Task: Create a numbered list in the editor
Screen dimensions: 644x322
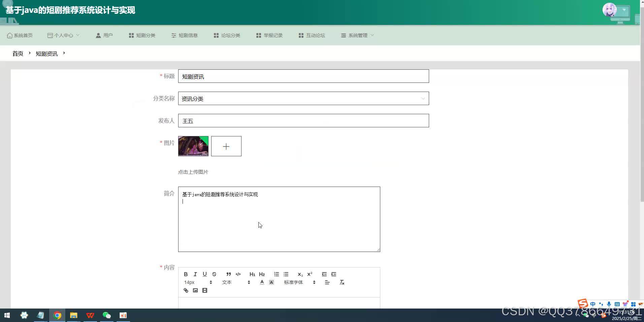Action: point(277,274)
